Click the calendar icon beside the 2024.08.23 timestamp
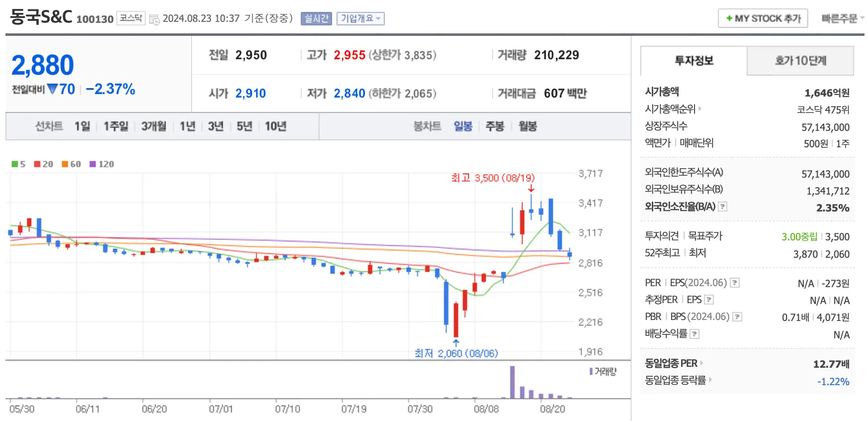868x421 pixels. pos(154,19)
